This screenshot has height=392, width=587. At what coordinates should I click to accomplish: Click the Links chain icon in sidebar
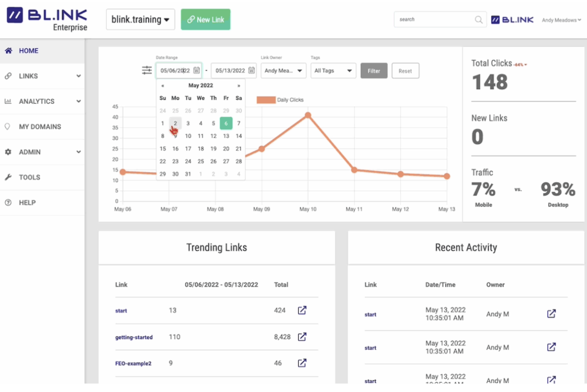click(8, 76)
